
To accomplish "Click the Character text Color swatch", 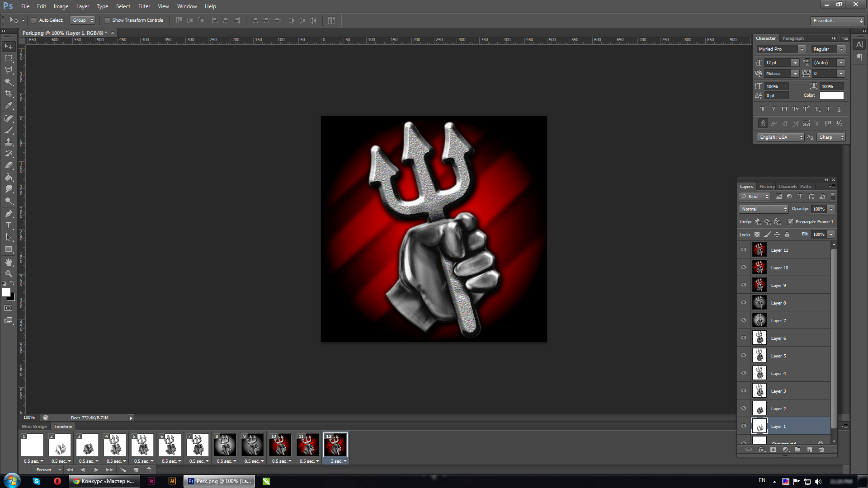I will pyautogui.click(x=831, y=95).
